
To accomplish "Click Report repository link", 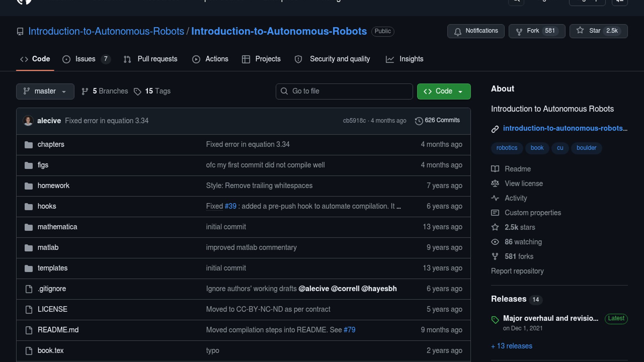I will [x=517, y=271].
